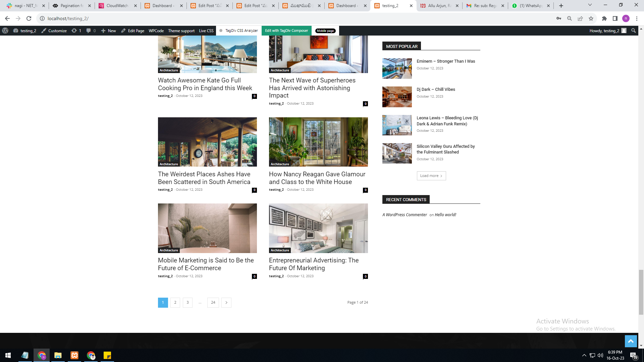
Task: Reload the current page
Action: coord(29,18)
